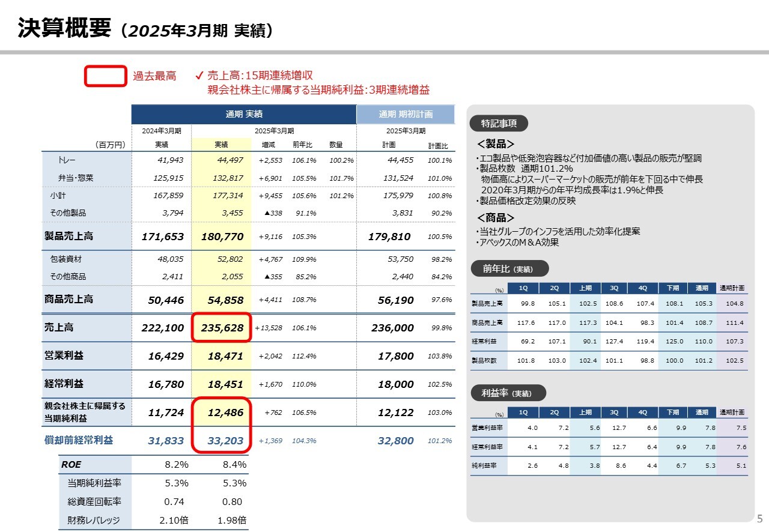Select the 利益率 (実績) pill label
The width and height of the screenshot is (769, 532).
[508, 393]
